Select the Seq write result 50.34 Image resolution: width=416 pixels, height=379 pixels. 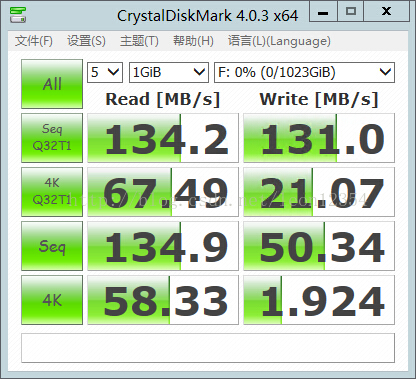click(319, 246)
